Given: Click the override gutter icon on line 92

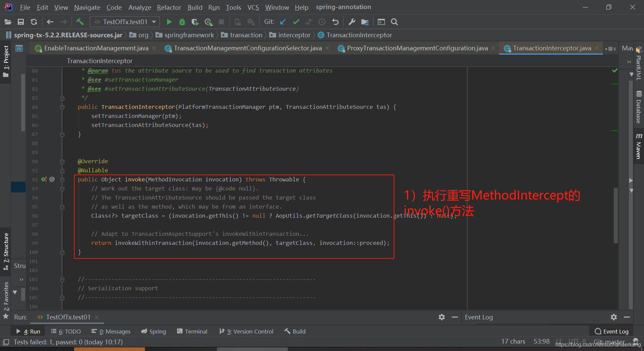Looking at the screenshot, I should (x=44, y=179).
